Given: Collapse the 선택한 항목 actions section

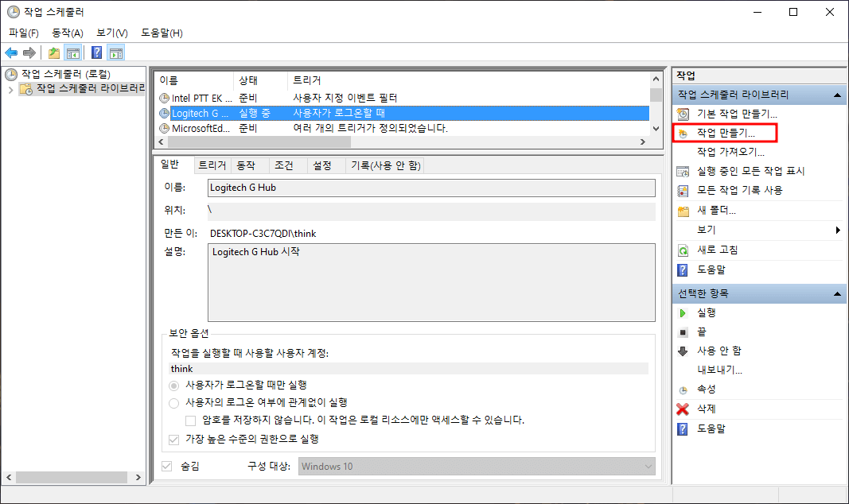Looking at the screenshot, I should (837, 294).
